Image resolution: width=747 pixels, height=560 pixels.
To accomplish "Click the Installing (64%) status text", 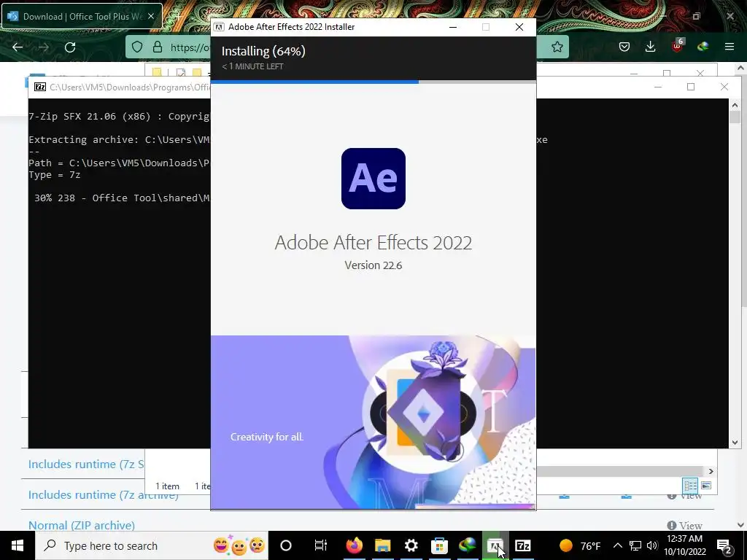I will tap(263, 51).
